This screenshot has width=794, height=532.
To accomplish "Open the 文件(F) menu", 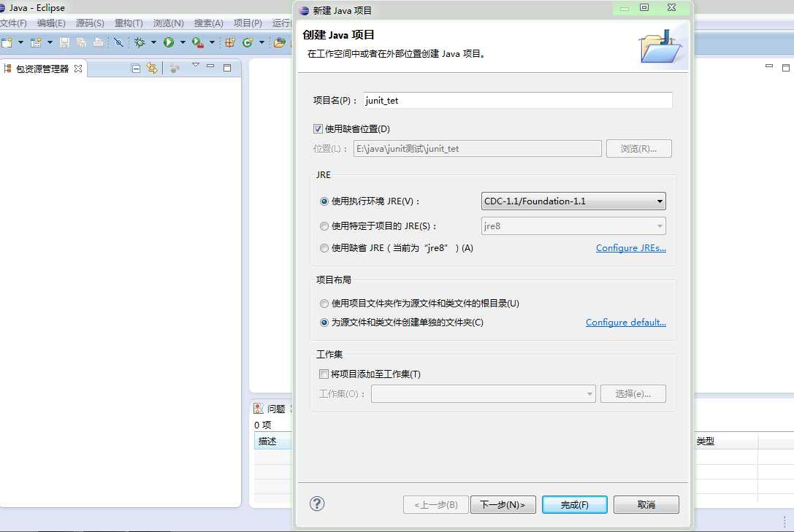I will coord(13,23).
